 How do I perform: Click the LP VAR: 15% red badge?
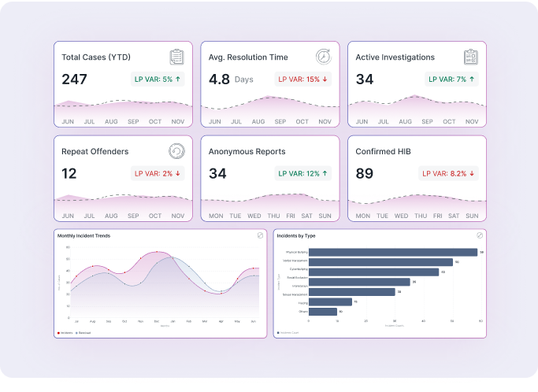click(x=304, y=79)
